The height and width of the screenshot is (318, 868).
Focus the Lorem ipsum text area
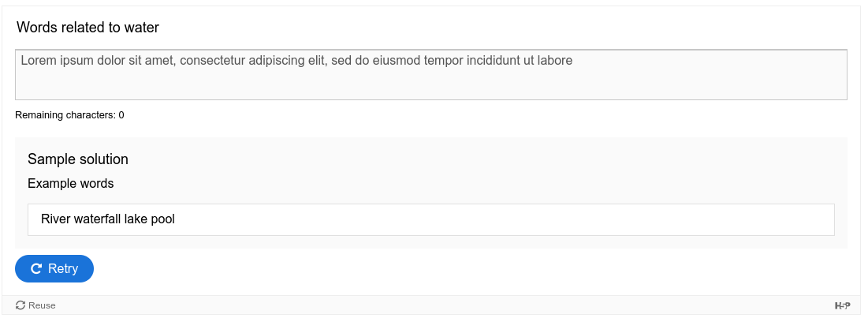click(430, 75)
